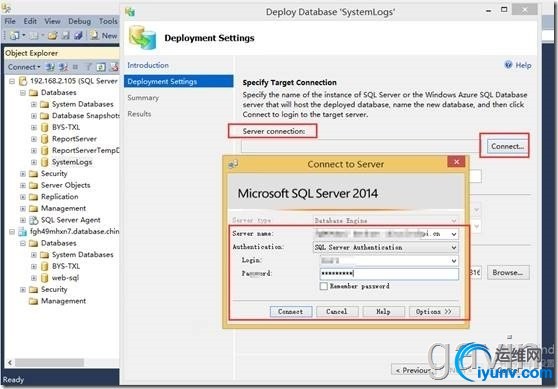Expand Options in Connect to Server dialog
This screenshot has width=558, height=389.
click(434, 311)
